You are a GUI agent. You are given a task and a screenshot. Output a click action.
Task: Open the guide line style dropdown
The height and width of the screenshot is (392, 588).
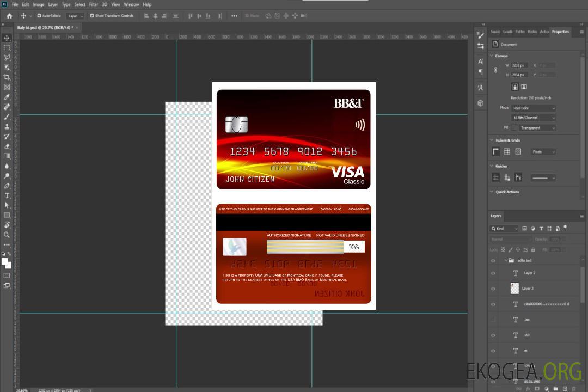click(543, 178)
